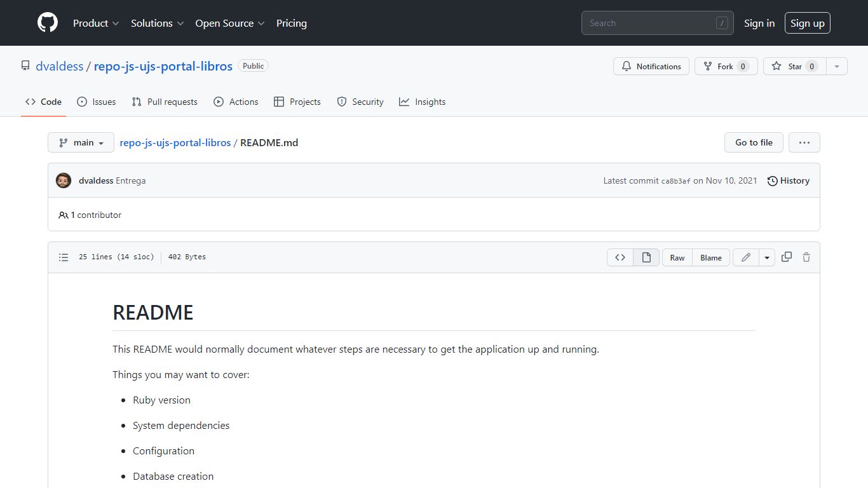Image resolution: width=868 pixels, height=488 pixels.
Task: Open the Insights tab
Action: [x=423, y=102]
